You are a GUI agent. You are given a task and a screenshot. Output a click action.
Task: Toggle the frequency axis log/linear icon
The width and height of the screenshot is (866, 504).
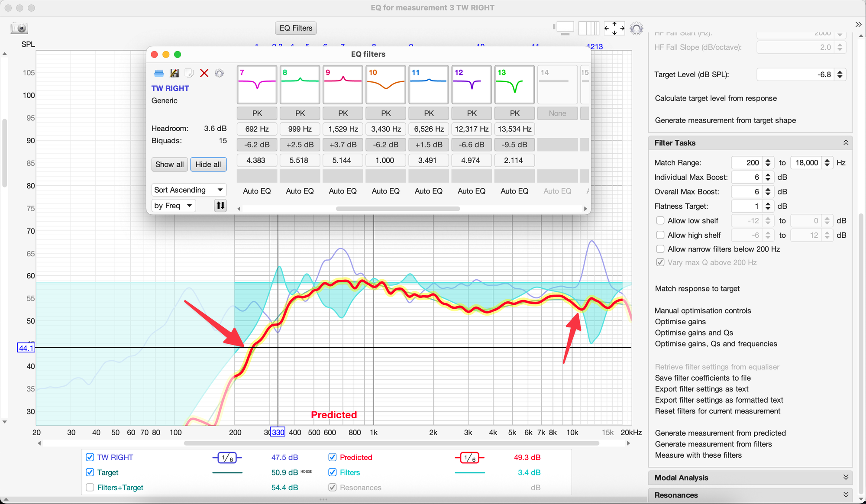[588, 29]
